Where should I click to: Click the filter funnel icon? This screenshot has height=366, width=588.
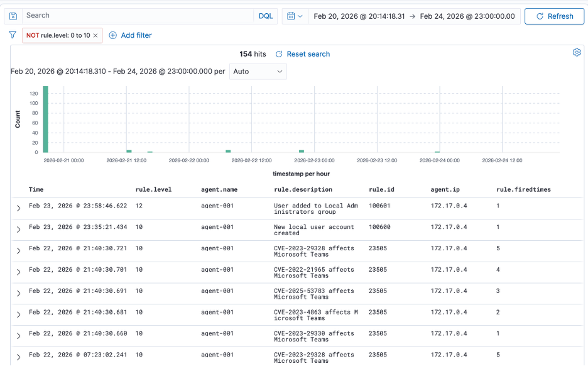point(13,35)
